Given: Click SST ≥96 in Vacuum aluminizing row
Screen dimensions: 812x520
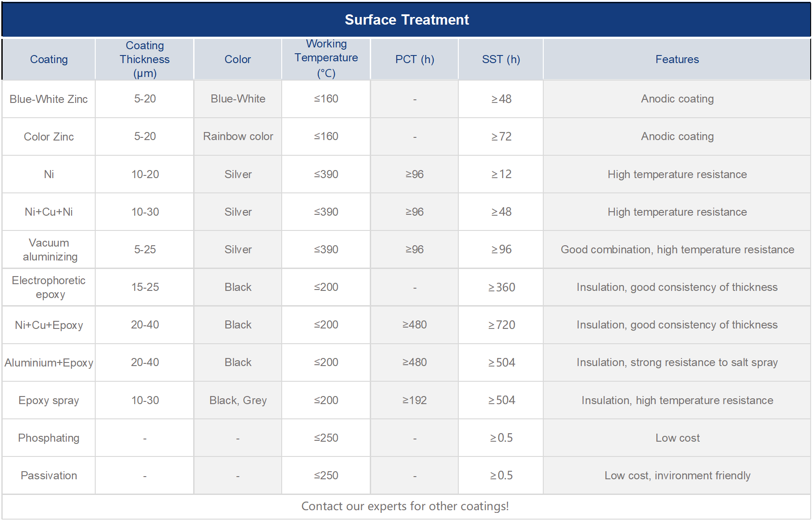Looking at the screenshot, I should coord(501,249).
